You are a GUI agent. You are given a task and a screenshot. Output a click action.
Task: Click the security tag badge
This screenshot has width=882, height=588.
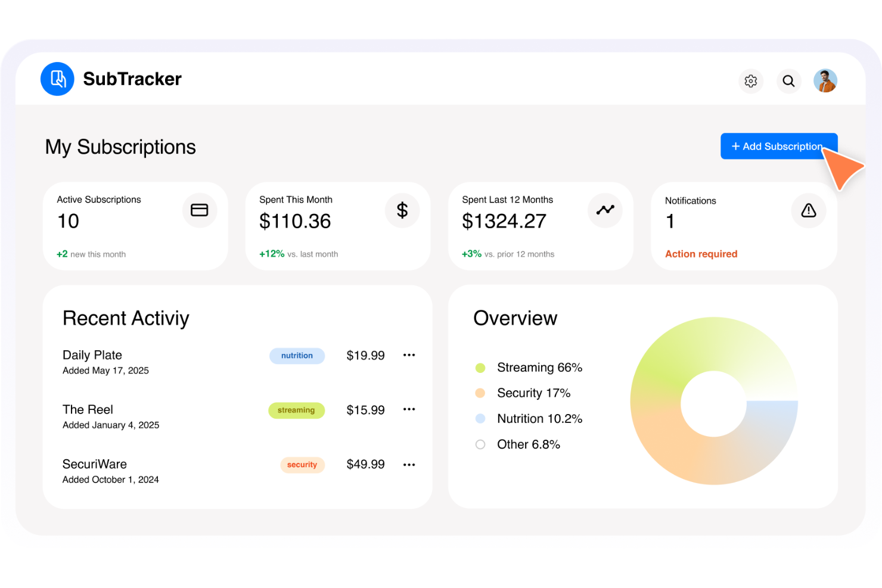click(302, 465)
